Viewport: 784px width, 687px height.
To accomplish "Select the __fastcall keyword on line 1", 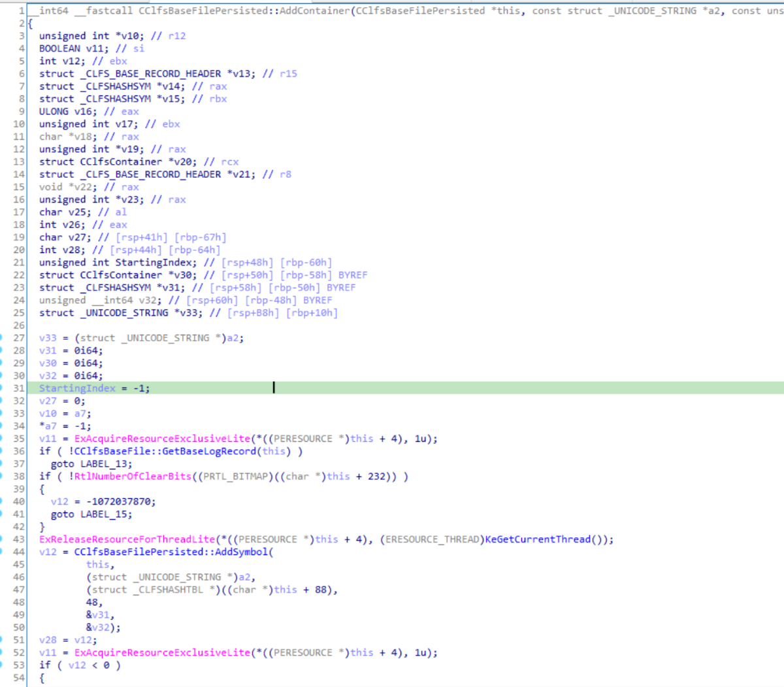I will [x=103, y=10].
